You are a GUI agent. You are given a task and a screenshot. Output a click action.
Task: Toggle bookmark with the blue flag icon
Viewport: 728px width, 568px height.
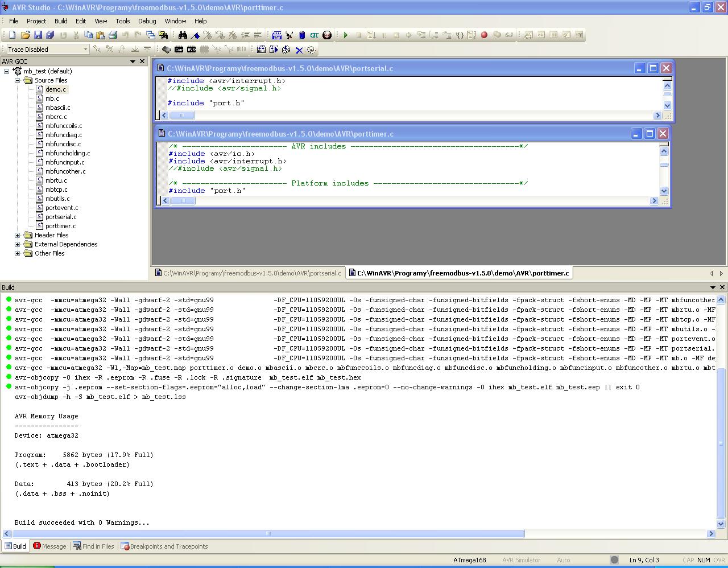tap(195, 35)
